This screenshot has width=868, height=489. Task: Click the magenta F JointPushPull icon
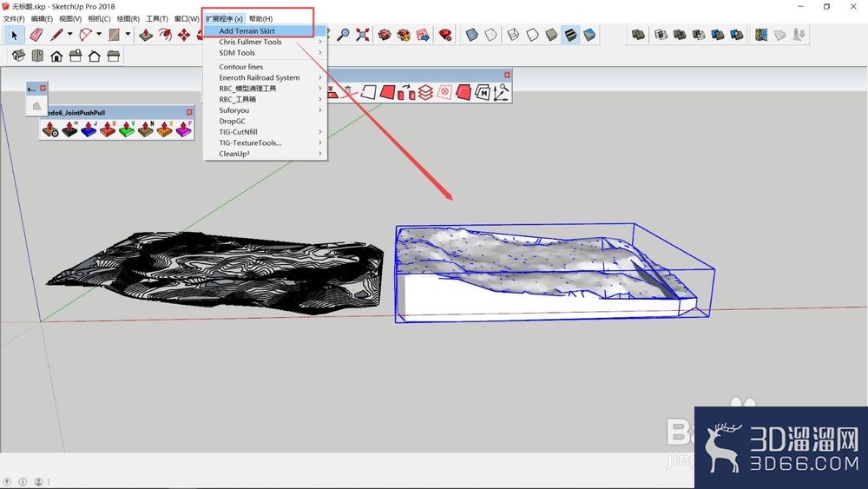(x=184, y=129)
